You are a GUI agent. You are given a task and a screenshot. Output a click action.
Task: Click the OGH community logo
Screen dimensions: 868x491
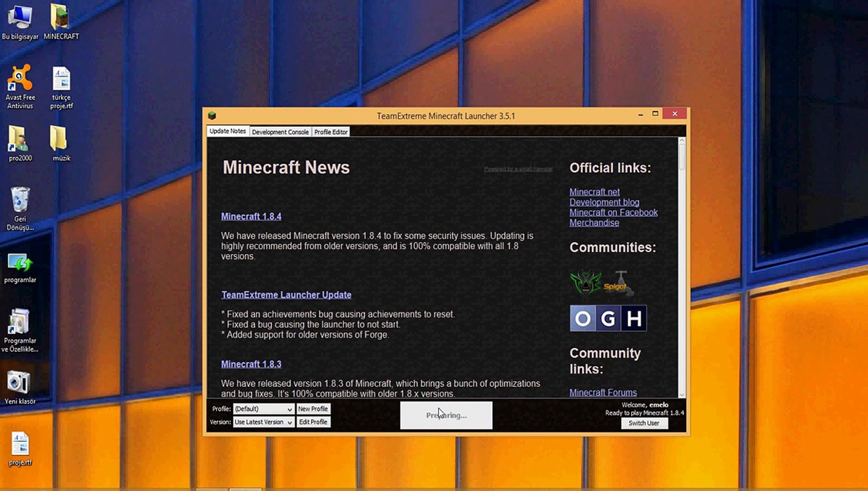coord(608,318)
